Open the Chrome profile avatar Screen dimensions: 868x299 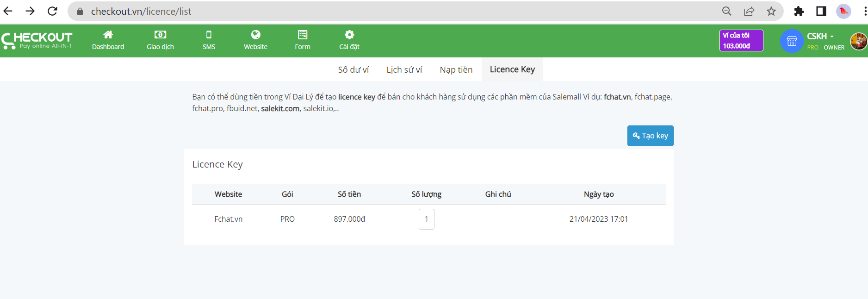pos(843,11)
